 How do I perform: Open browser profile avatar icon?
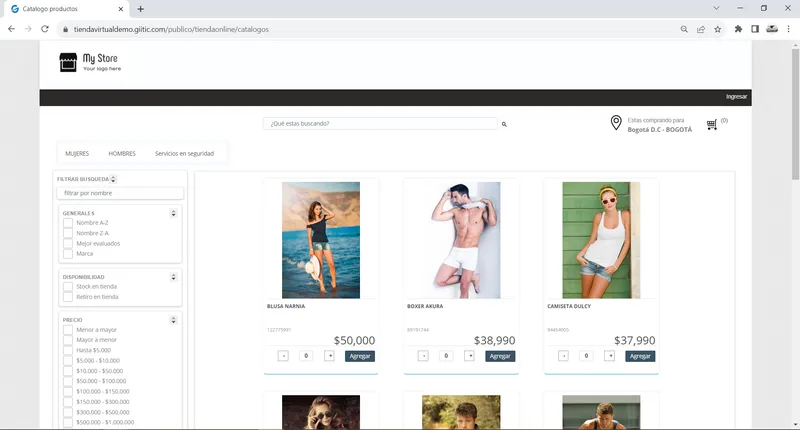pos(772,29)
